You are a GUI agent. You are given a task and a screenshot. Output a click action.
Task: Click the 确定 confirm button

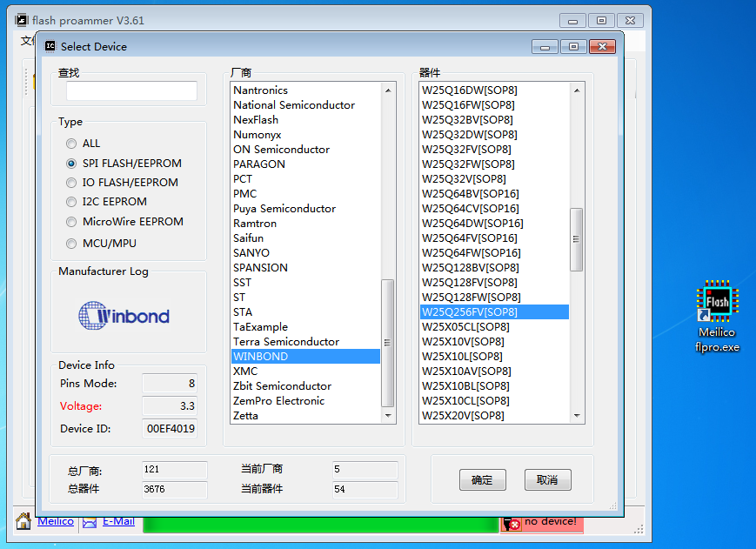[482, 480]
